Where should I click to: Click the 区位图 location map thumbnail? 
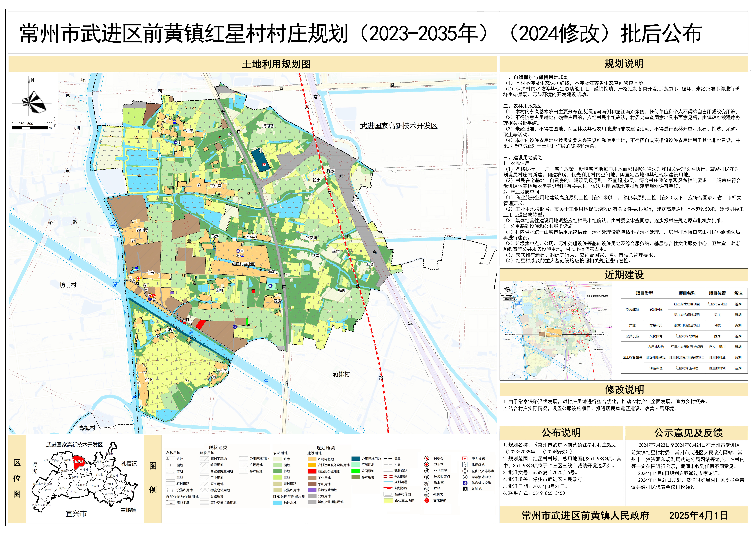click(x=85, y=479)
